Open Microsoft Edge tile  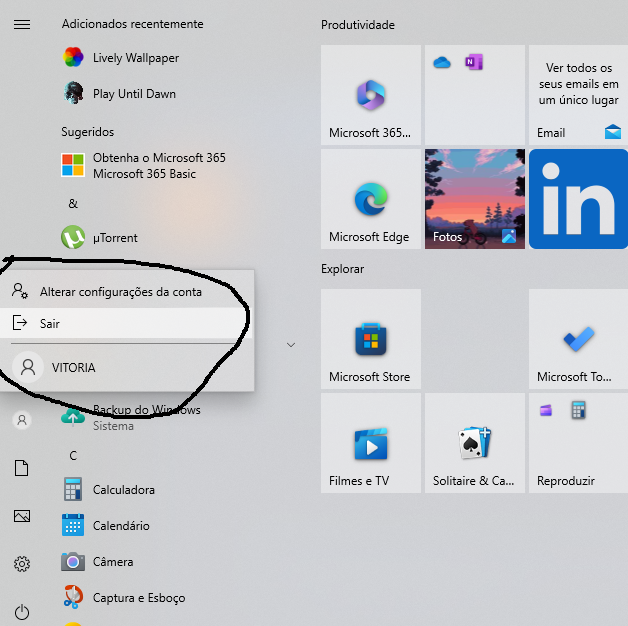point(370,198)
